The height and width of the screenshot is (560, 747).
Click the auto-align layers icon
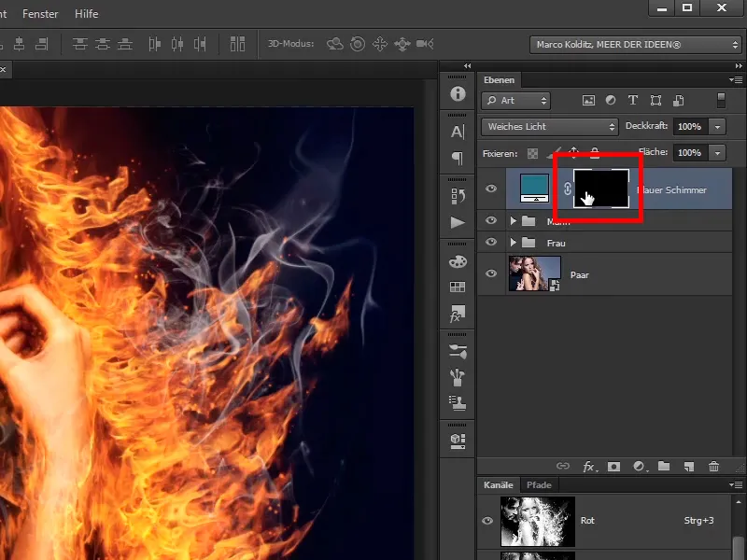pos(237,44)
